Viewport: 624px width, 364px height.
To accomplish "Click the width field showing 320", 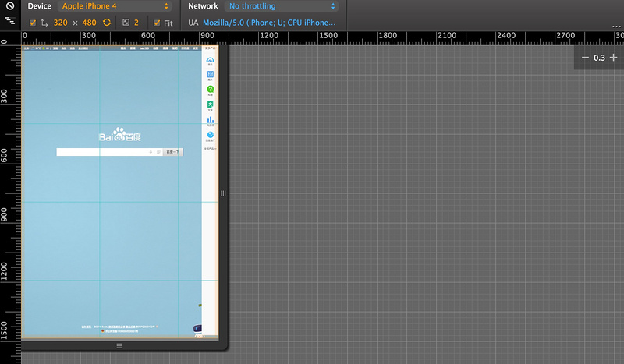I will [x=61, y=23].
